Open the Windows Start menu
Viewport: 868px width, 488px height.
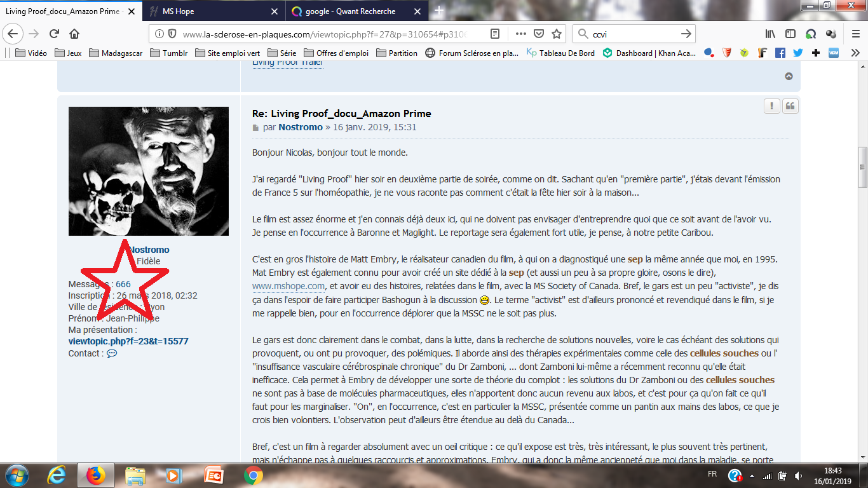click(x=16, y=475)
